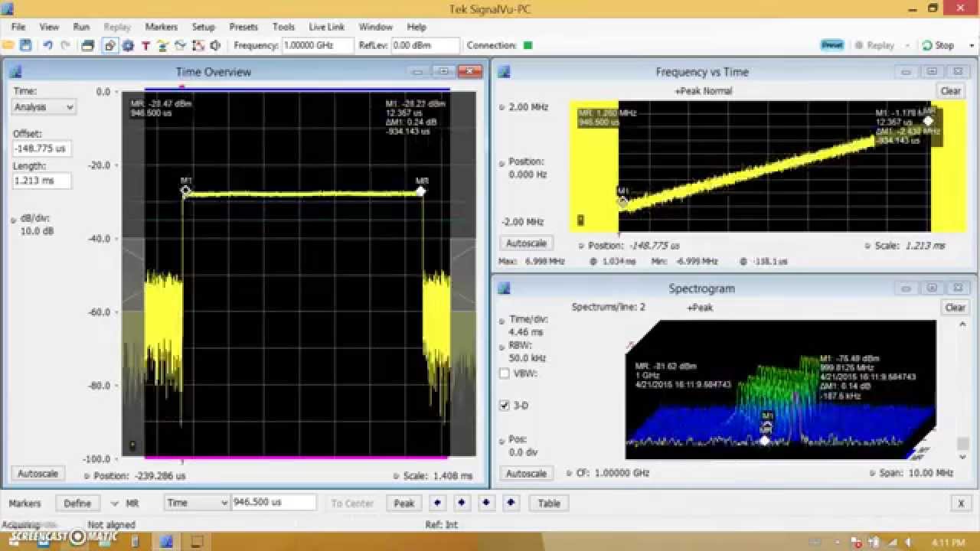
Task: Click the Length value field
Action: (x=41, y=181)
